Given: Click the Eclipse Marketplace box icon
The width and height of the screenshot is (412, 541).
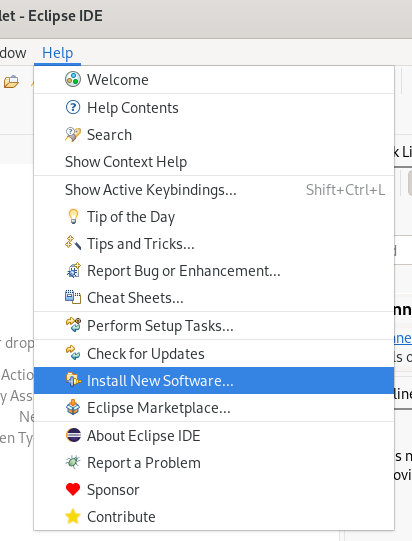Looking at the screenshot, I should pyautogui.click(x=73, y=407).
